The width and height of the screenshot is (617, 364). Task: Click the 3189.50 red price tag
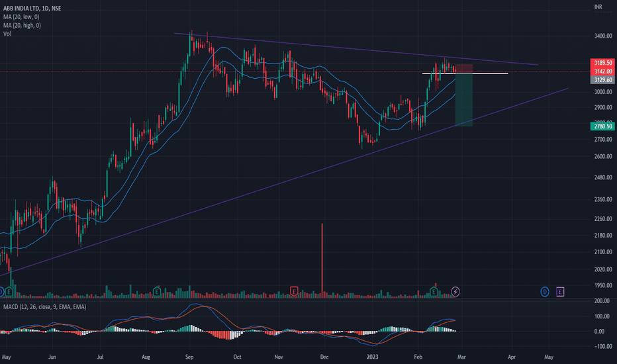(603, 63)
